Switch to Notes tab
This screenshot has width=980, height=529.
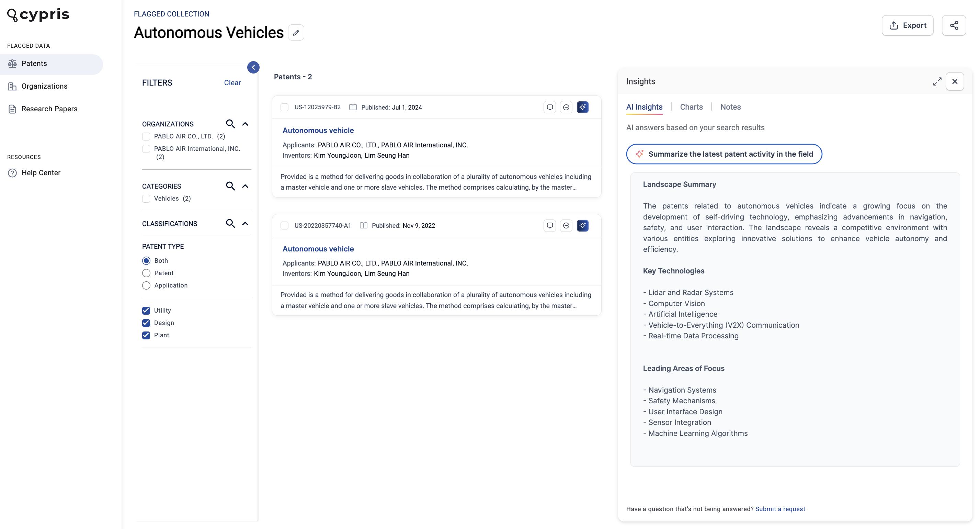(x=730, y=107)
